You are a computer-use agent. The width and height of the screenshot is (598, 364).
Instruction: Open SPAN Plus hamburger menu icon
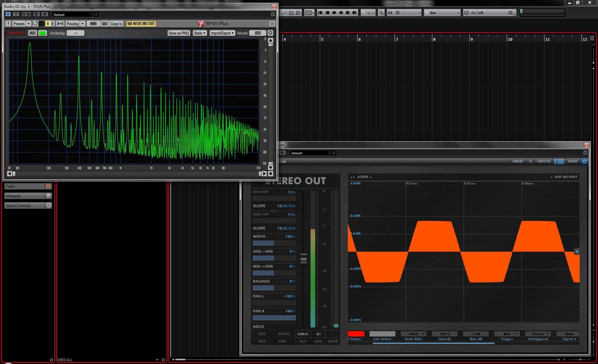pos(272,24)
